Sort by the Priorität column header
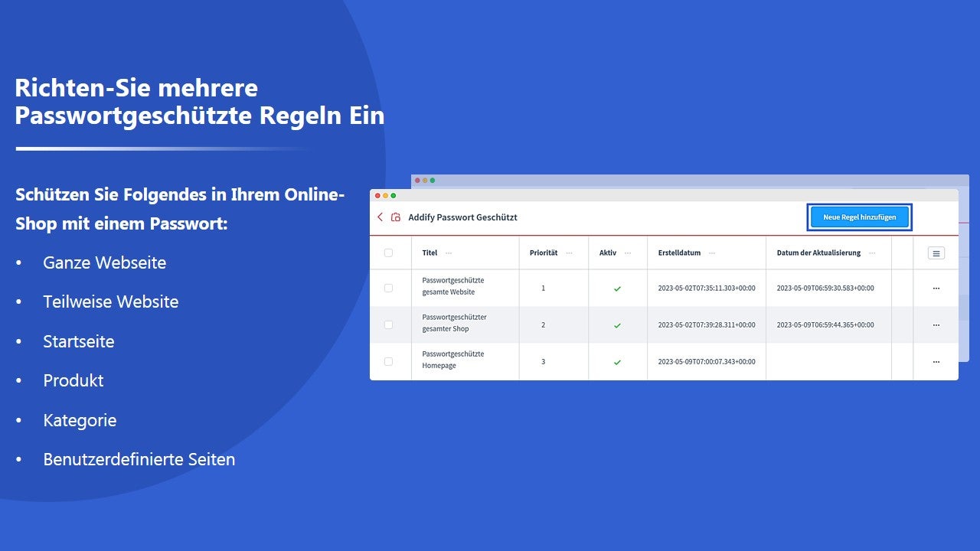The height and width of the screenshot is (551, 980). tap(544, 253)
